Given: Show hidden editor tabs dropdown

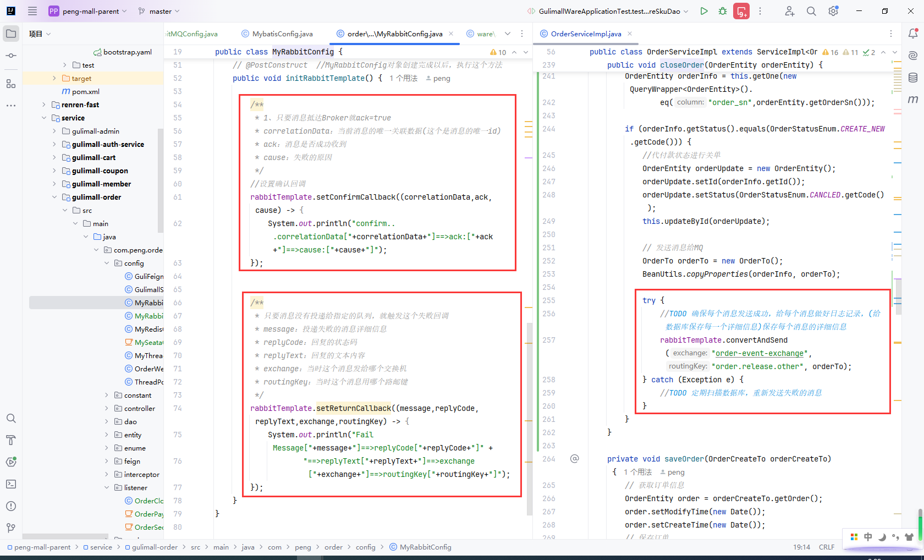Looking at the screenshot, I should pos(508,34).
